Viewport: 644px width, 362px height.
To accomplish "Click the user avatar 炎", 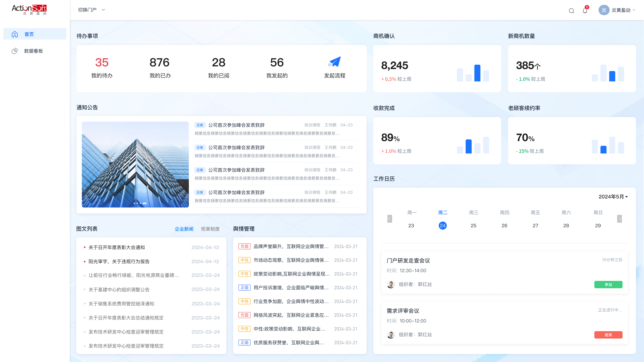I will click(x=604, y=10).
